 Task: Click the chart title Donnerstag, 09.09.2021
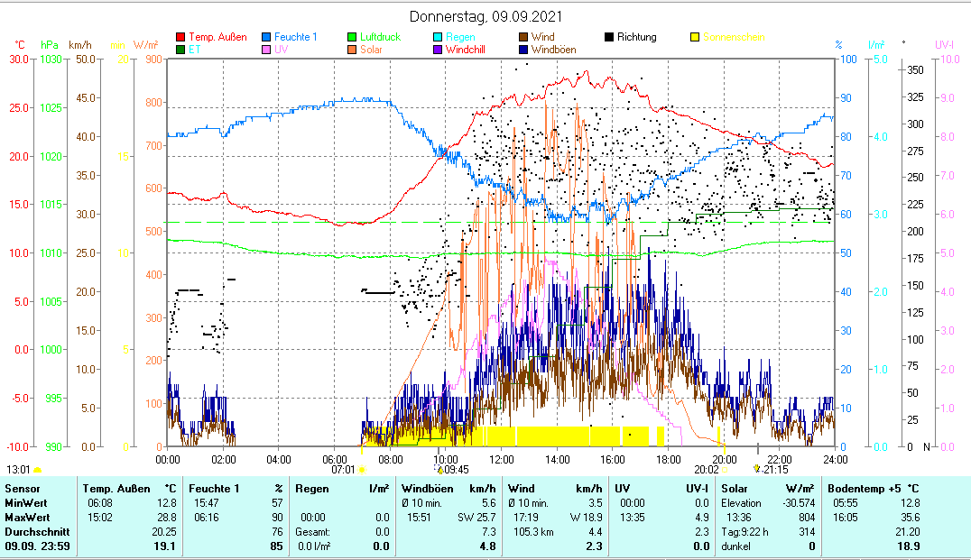click(485, 17)
